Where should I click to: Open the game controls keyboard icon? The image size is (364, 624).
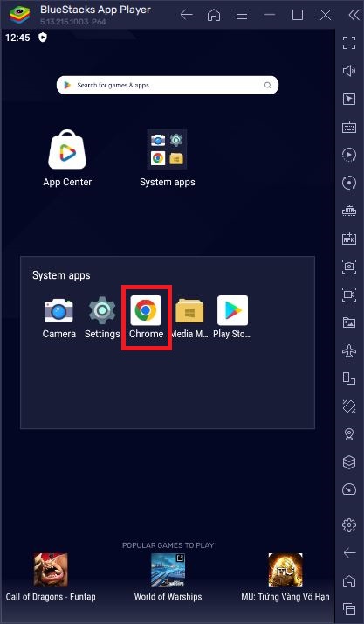click(349, 128)
